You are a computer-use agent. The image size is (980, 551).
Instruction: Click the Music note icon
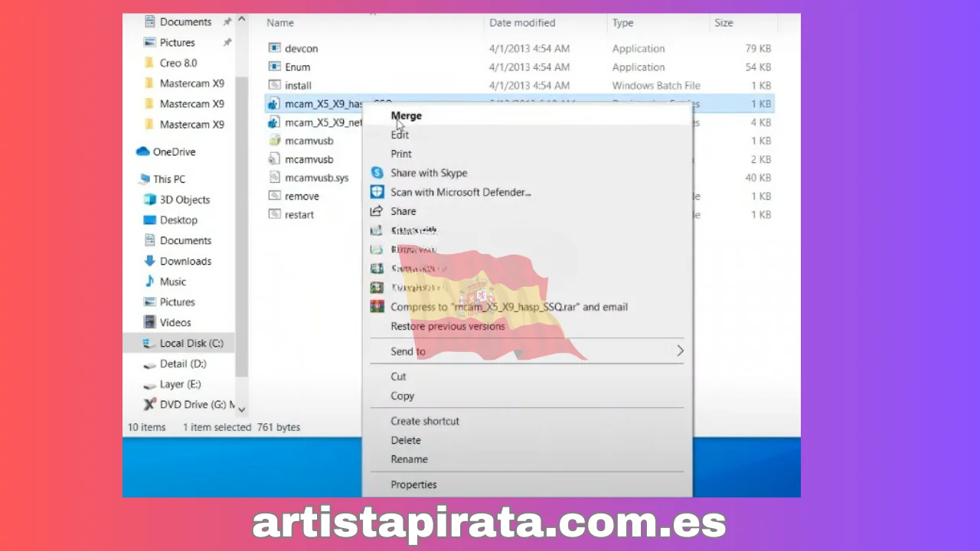[x=150, y=282]
